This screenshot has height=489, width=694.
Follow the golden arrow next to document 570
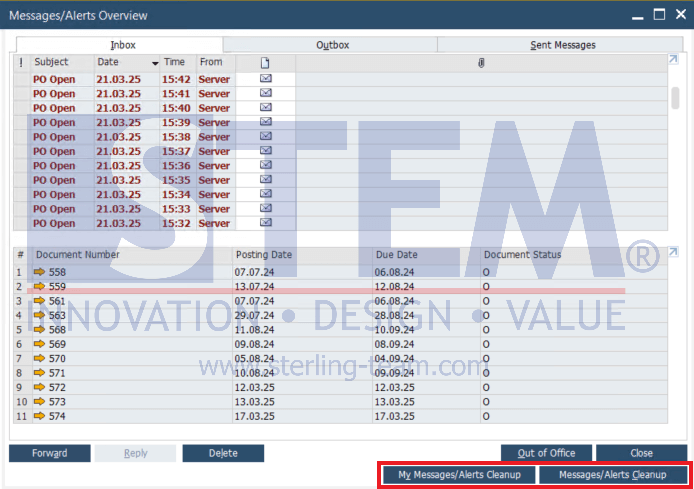pyautogui.click(x=40, y=358)
